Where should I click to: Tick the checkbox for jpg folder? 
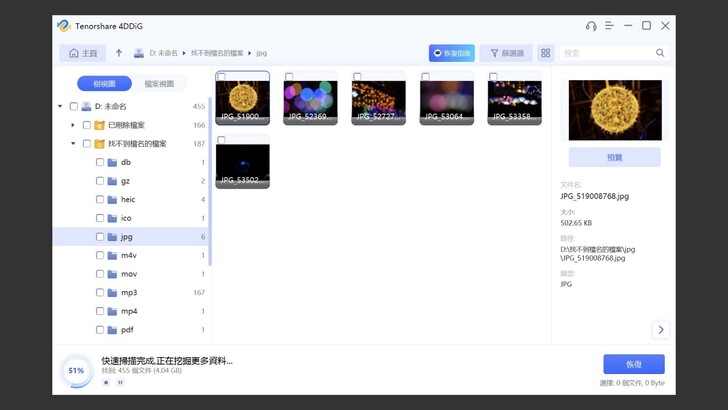click(x=100, y=237)
